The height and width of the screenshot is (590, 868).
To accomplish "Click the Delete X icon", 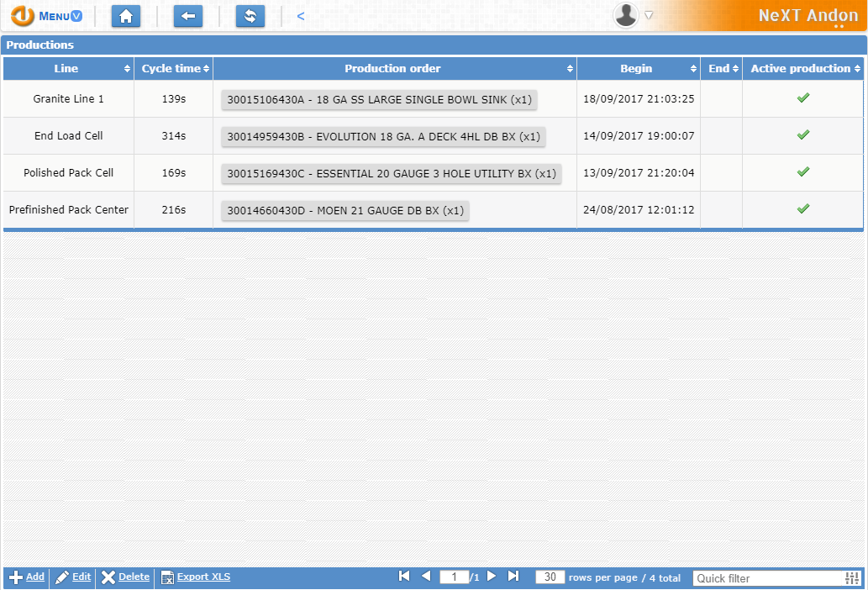I will point(108,577).
